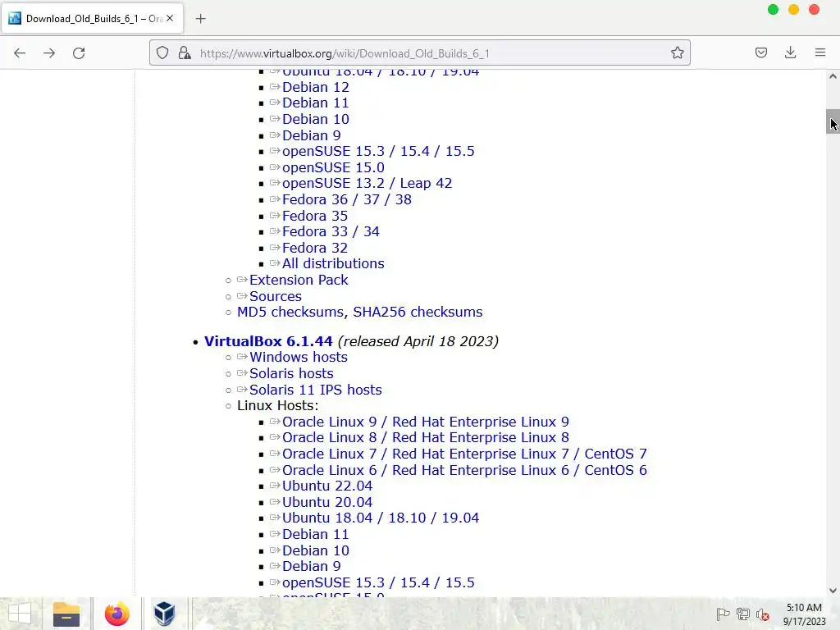Screen dimensions: 840x630
Task: Open Fedora 36 / 37 / 38 link
Action: 347,199
